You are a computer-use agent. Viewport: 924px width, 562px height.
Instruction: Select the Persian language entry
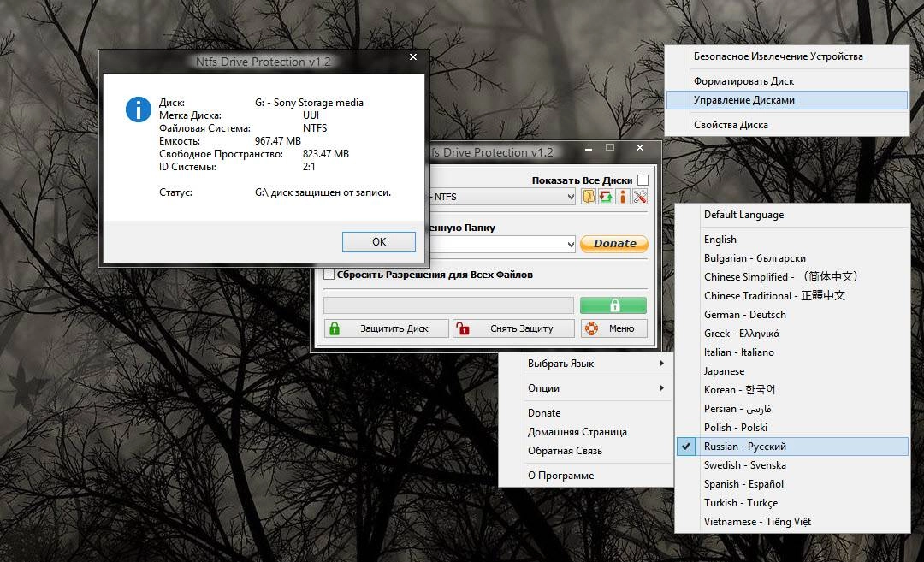pyautogui.click(x=792, y=409)
